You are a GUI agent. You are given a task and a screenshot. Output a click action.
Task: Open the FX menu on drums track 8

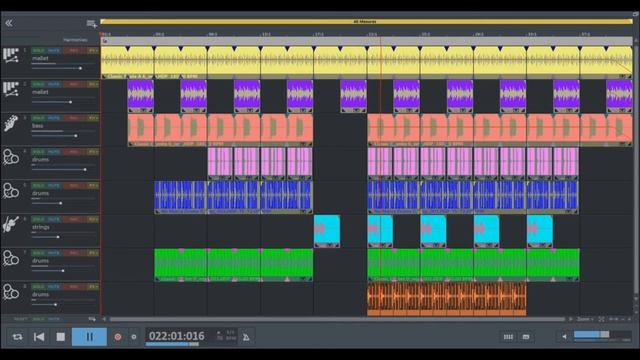click(93, 287)
